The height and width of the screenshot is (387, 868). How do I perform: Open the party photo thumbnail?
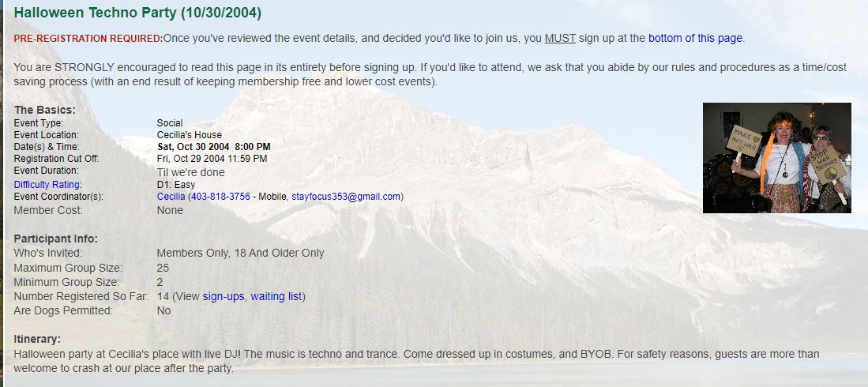[776, 158]
